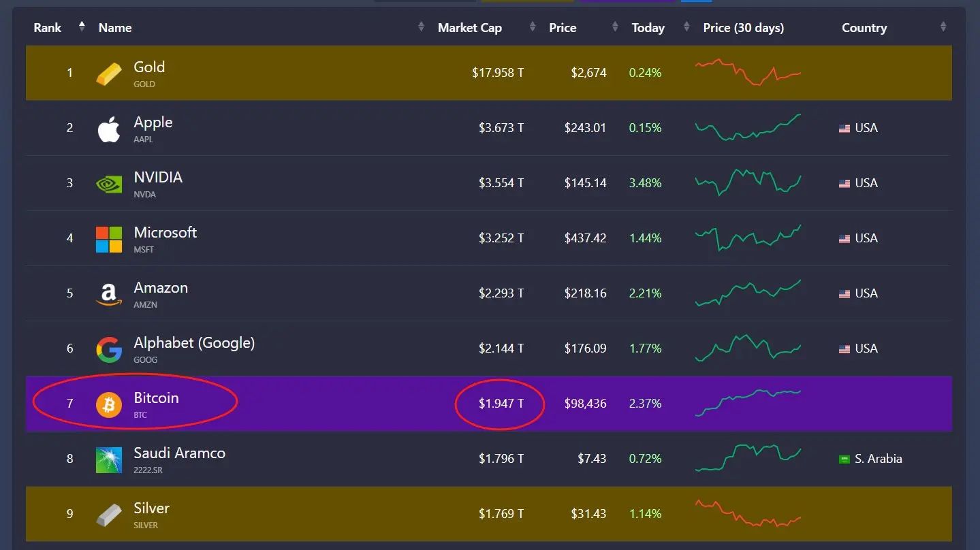Click the USA flag in Microsoft row
Screen dimensions: 980x550
point(844,239)
